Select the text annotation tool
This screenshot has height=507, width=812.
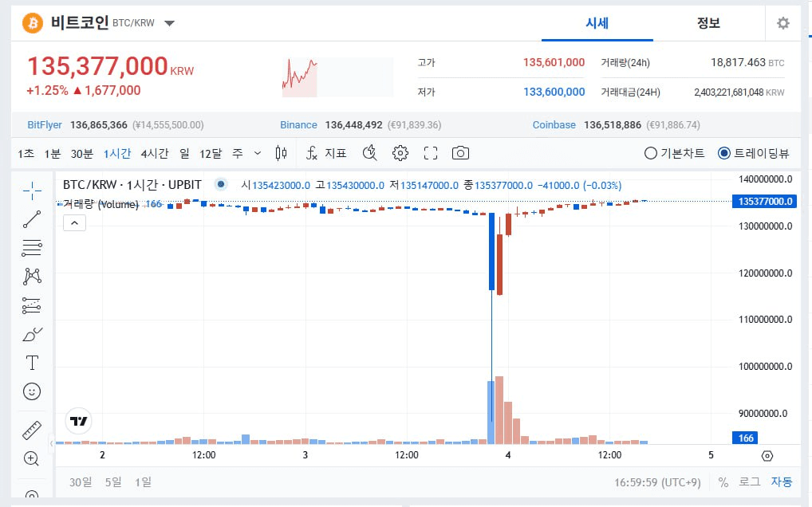pyautogui.click(x=32, y=363)
